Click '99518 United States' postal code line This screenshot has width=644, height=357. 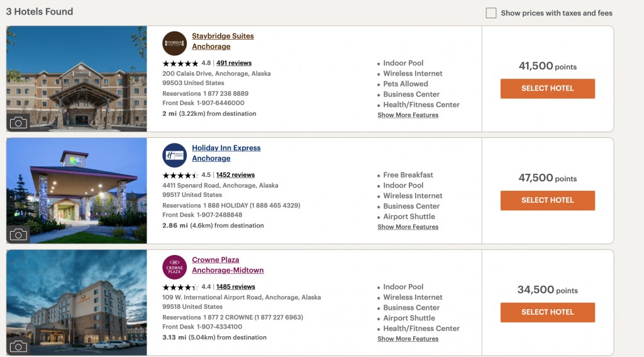pyautogui.click(x=192, y=307)
